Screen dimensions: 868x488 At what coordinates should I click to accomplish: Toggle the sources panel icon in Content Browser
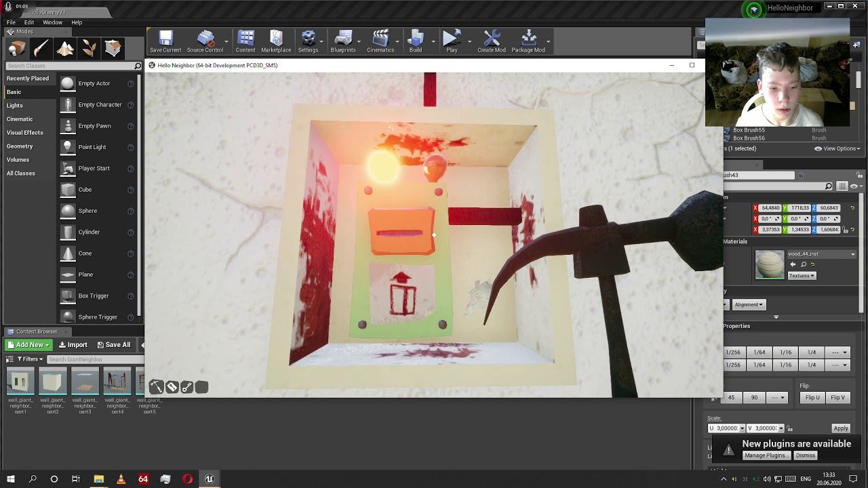click(10, 359)
